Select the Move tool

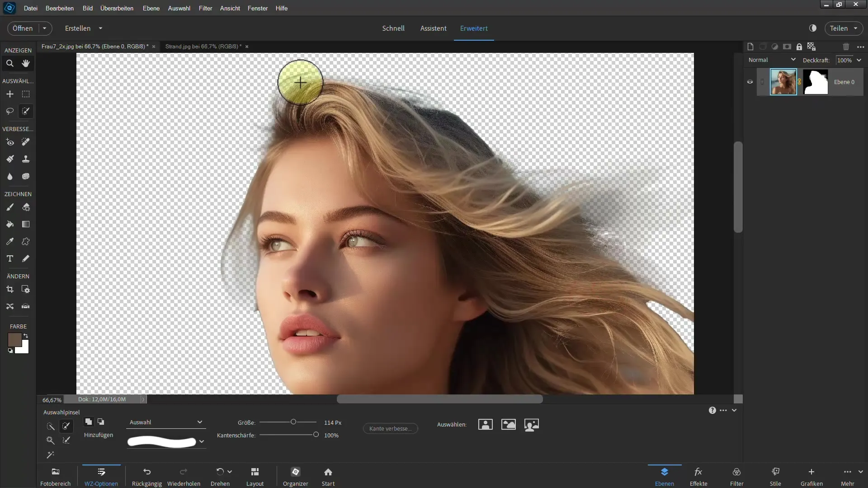(x=10, y=94)
